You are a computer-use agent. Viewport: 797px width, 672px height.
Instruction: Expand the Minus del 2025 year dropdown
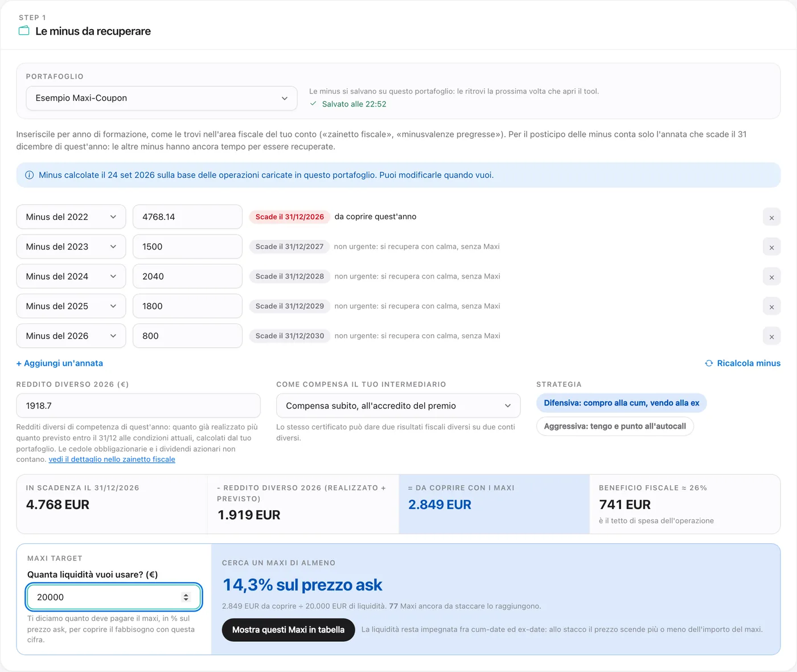click(x=71, y=306)
